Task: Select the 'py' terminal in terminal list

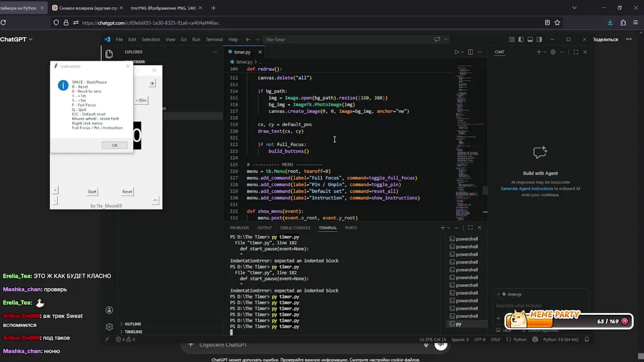Action: pyautogui.click(x=466, y=324)
